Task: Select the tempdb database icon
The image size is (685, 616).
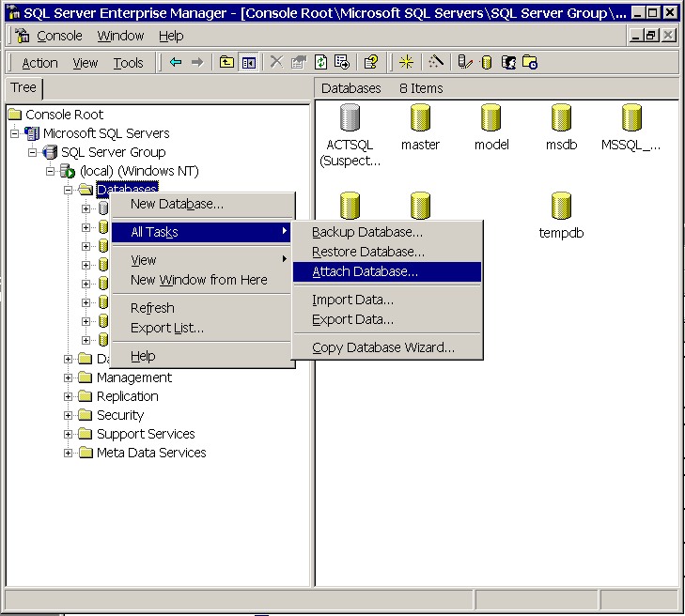Action: point(561,206)
